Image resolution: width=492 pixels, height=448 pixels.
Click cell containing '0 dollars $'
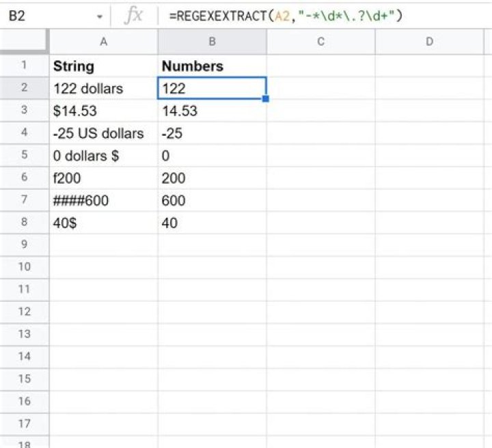coord(104,156)
